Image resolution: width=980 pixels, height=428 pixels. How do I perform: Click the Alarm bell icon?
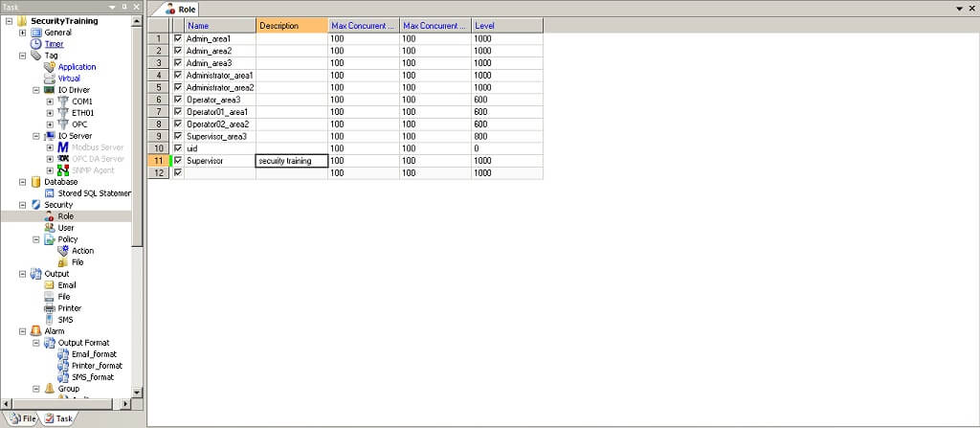(x=35, y=331)
